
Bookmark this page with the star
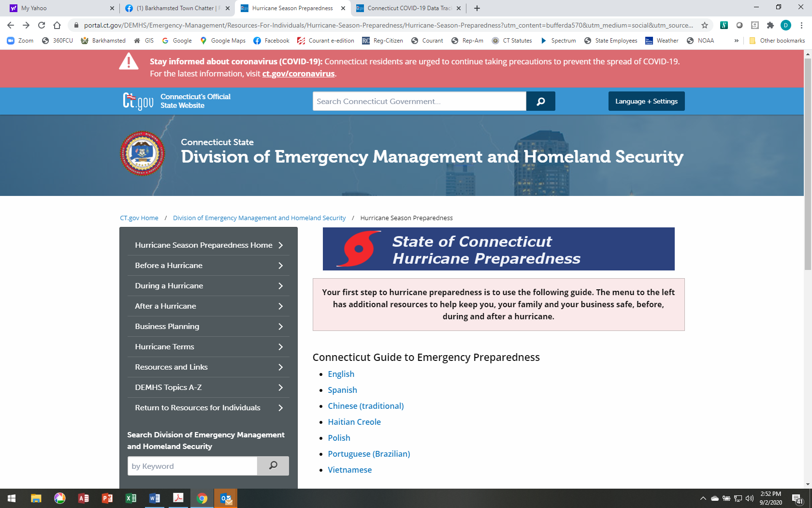[x=705, y=25]
